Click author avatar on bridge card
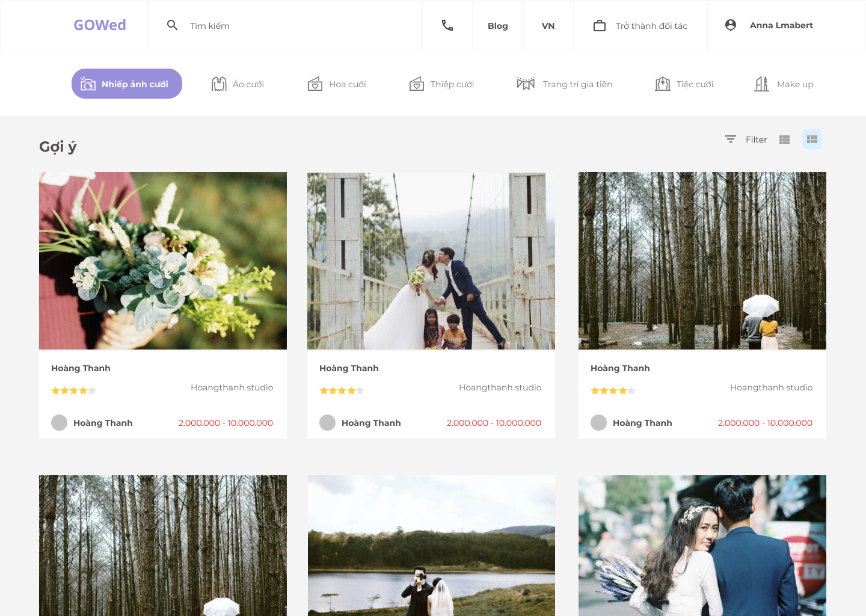866x616 pixels. click(327, 422)
